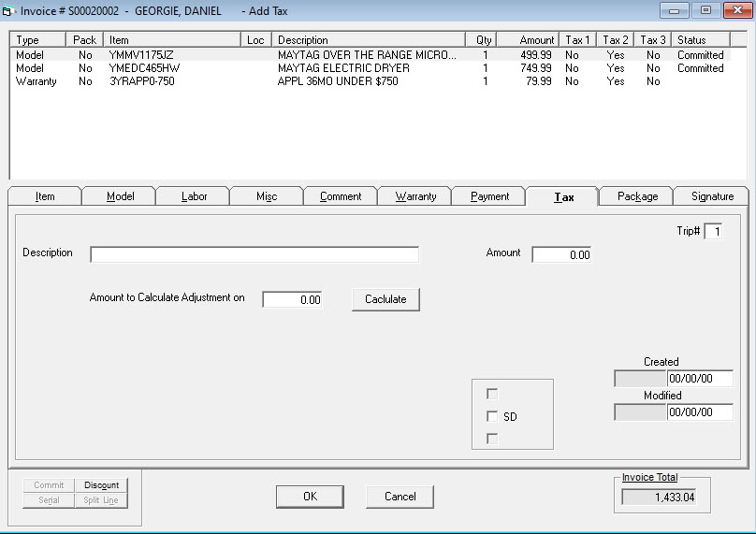This screenshot has height=534, width=756.
Task: Click the 499.99 amount cell
Action: [536, 55]
